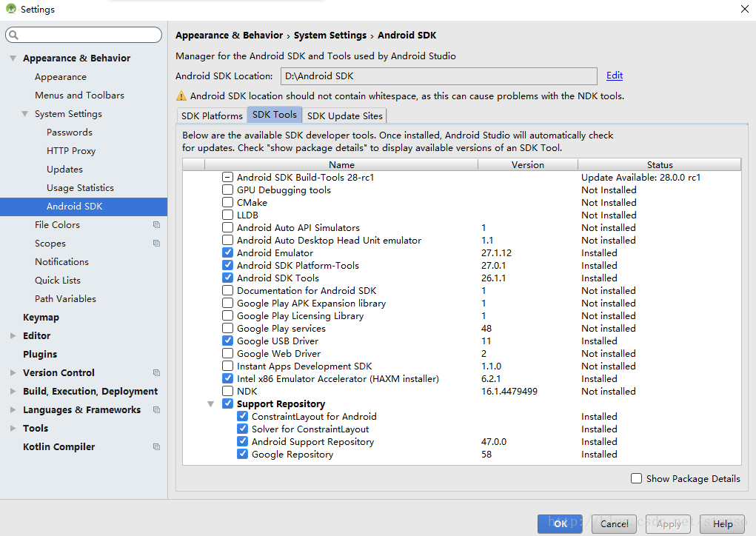Image resolution: width=756 pixels, height=536 pixels.
Task: Open the Updates settings page
Action: 64,170
